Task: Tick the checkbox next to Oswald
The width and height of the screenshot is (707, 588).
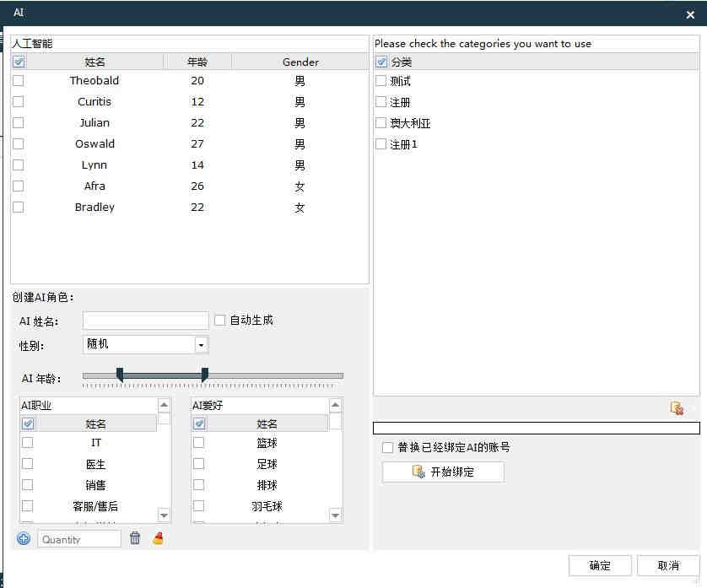Action: [19, 144]
